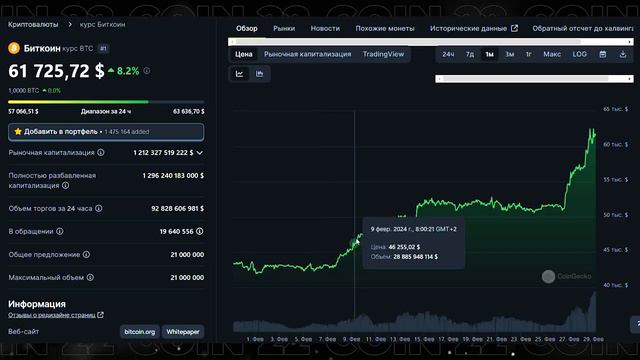This screenshot has height=360, width=640.
Task: Open the calendar date range picker
Action: pyautogui.click(x=603, y=54)
